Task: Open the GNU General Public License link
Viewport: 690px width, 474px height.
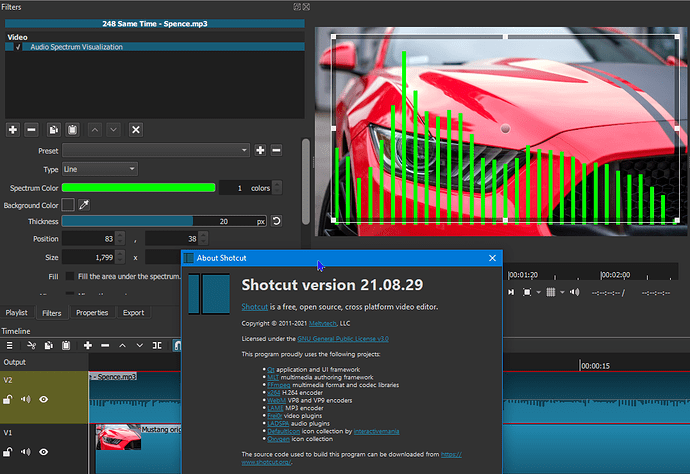Action: click(x=343, y=339)
